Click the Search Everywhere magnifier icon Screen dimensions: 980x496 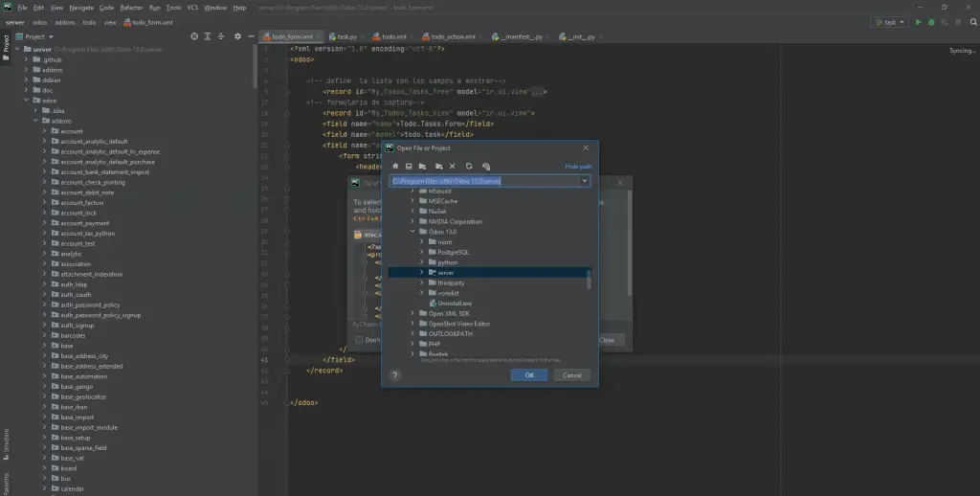tap(971, 22)
